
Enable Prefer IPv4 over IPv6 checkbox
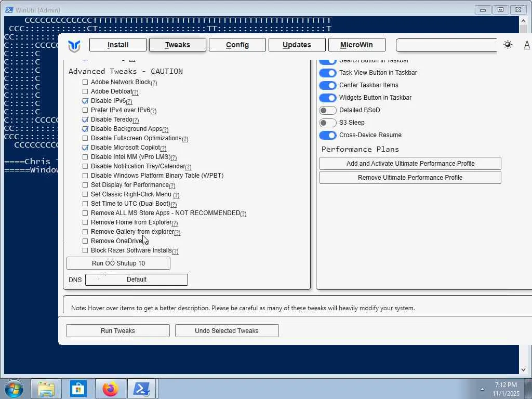point(85,110)
